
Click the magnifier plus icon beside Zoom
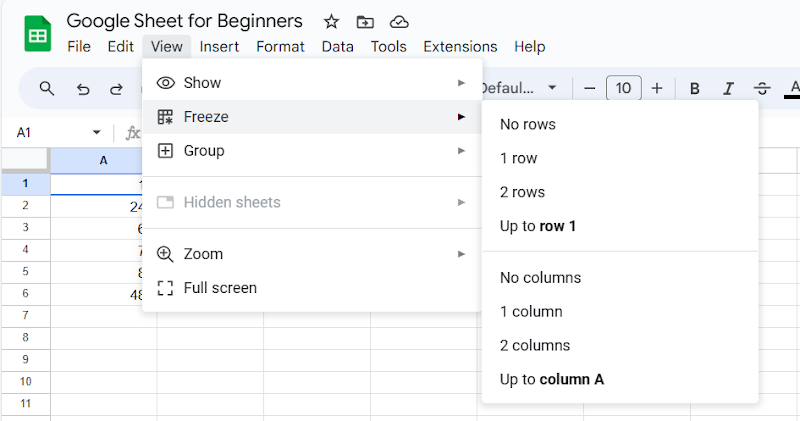pyautogui.click(x=165, y=254)
